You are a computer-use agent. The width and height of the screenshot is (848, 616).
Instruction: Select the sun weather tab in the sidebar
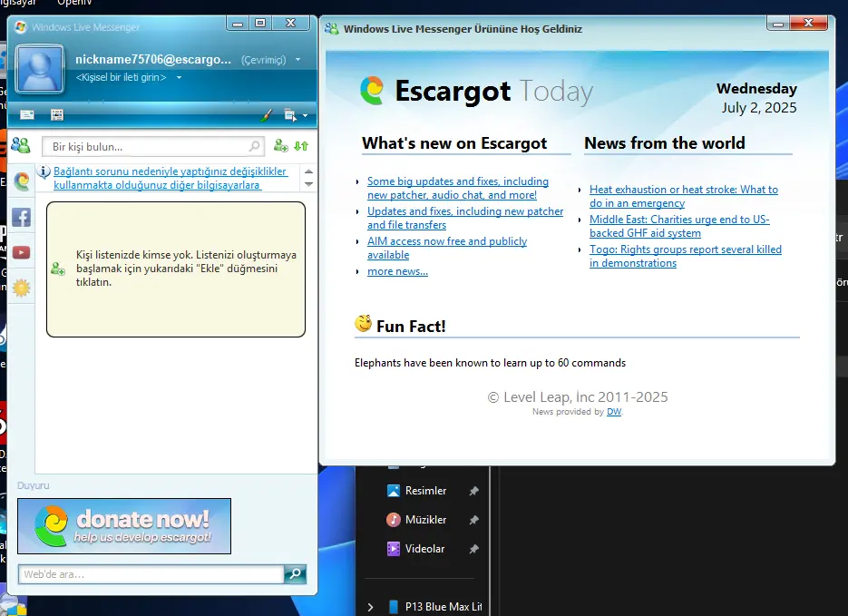[22, 288]
